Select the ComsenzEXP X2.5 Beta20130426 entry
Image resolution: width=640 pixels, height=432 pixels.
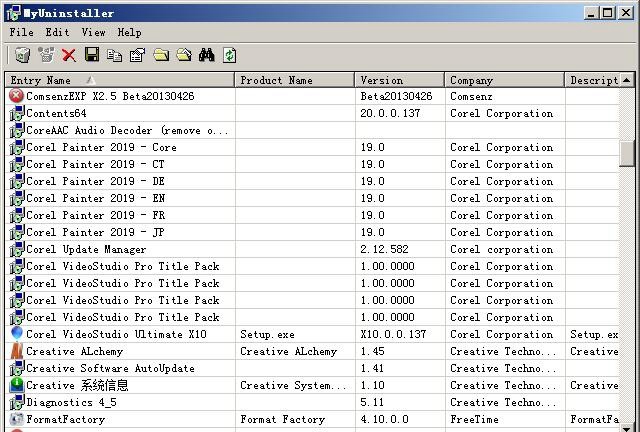(x=110, y=96)
